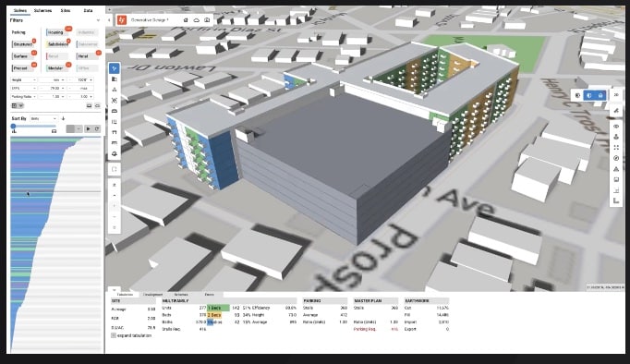Open the Development tab in bottom panel
Image resolution: width=630 pixels, height=364 pixels.
[x=152, y=295]
